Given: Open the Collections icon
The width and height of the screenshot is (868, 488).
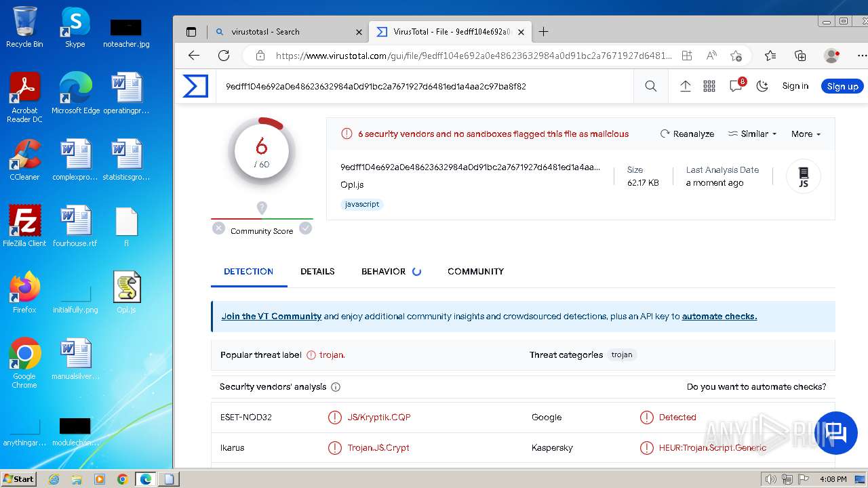Looking at the screenshot, I should [x=800, y=56].
